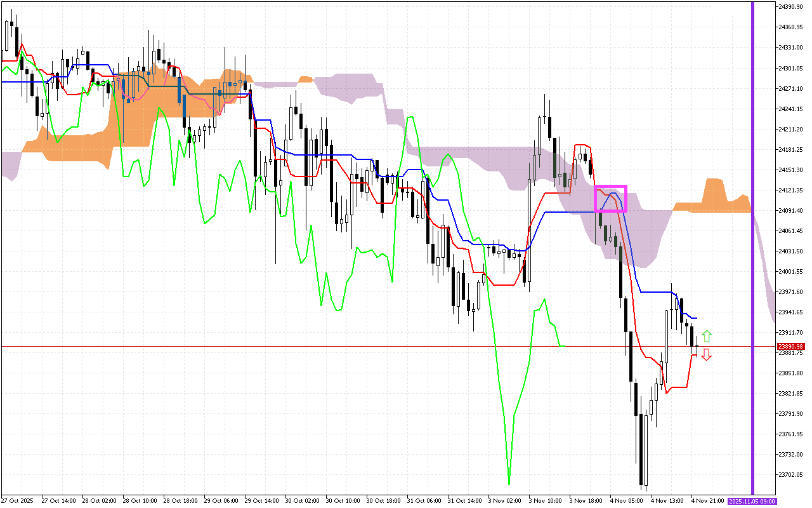This screenshot has width=812, height=508.
Task: Click the green line's lowest dip near 3 Nov
Action: click(509, 481)
